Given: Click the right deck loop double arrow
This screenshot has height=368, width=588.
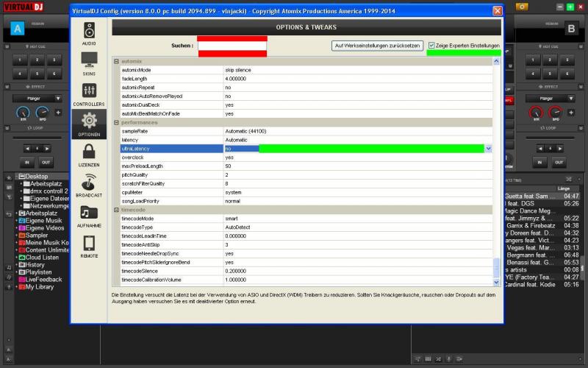Looking at the screenshot, I should (x=560, y=149).
